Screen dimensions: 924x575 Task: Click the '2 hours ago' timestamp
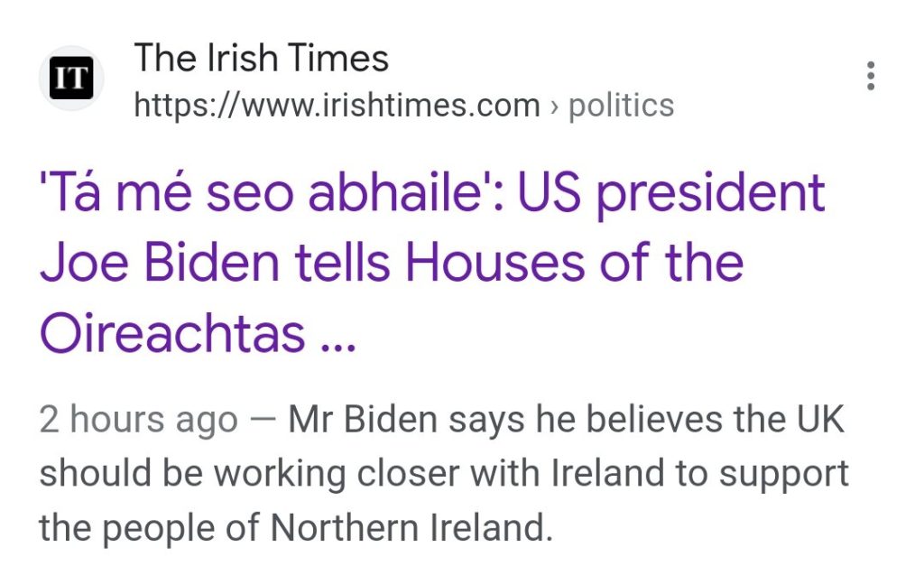138,422
